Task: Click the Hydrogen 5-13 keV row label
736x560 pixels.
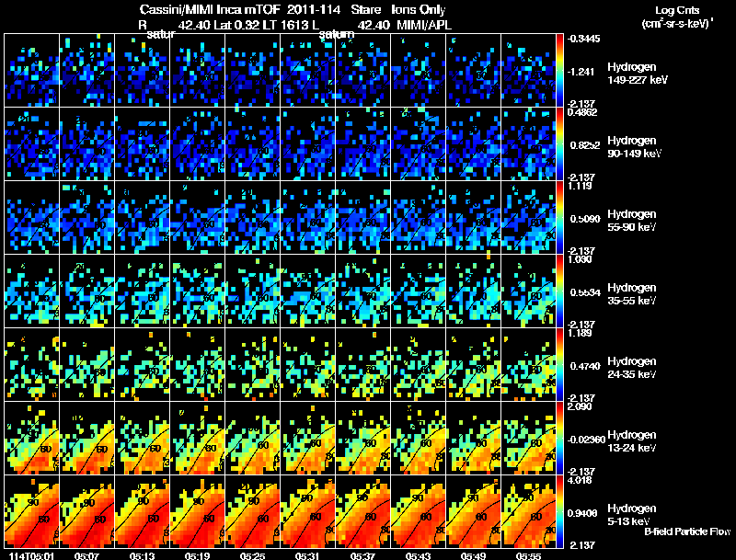Action: 632,516
